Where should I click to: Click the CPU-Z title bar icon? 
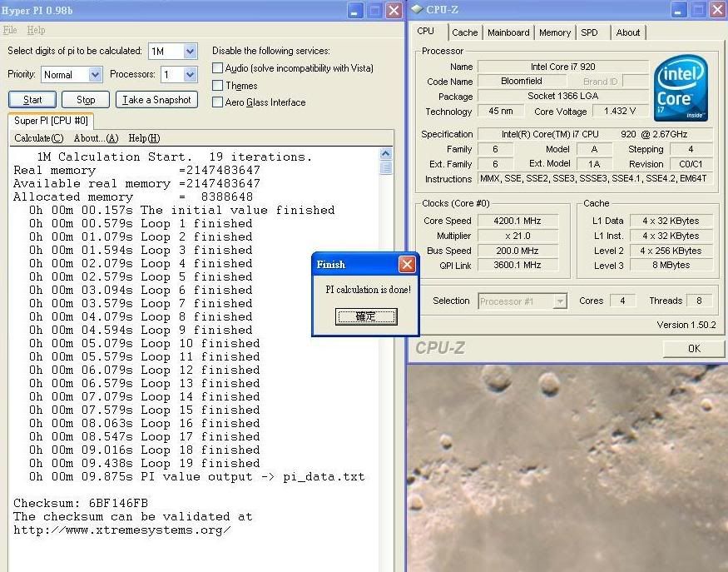[x=417, y=9]
